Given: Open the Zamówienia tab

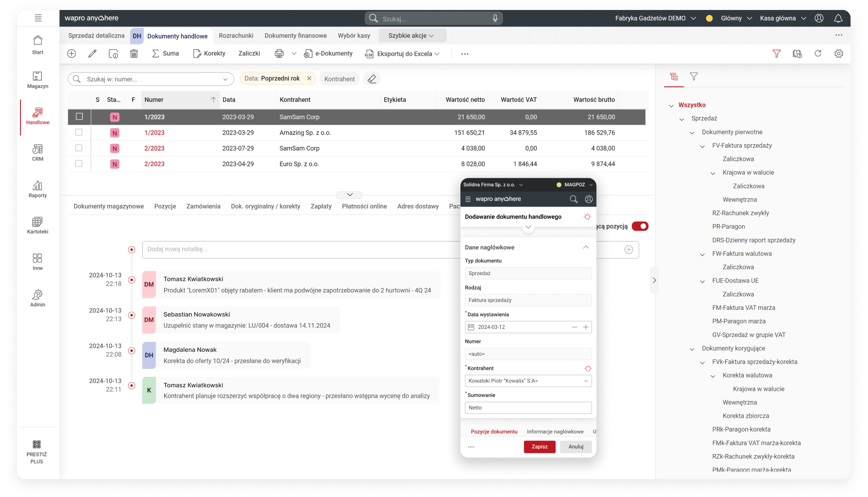Looking at the screenshot, I should coord(203,206).
